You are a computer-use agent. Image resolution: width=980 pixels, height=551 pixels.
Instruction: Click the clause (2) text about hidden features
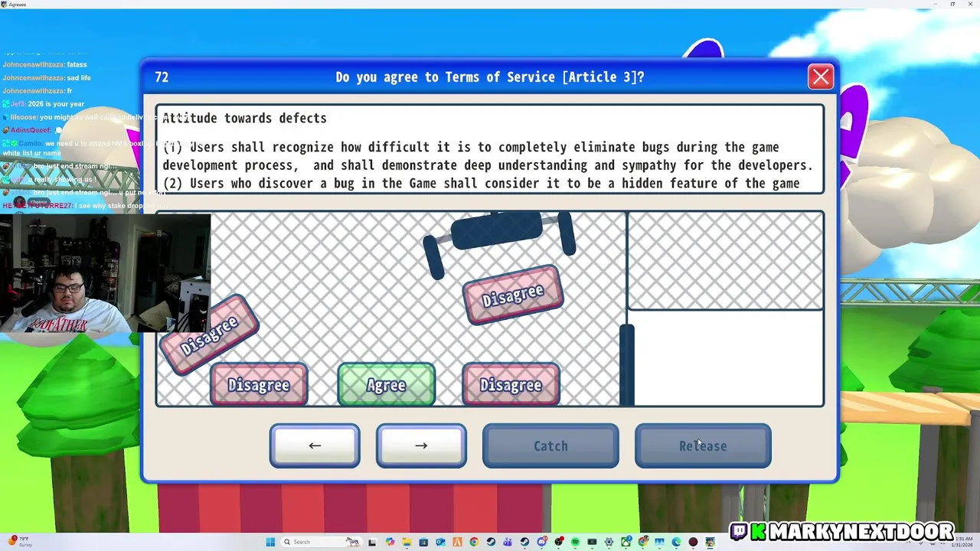pyautogui.click(x=481, y=184)
